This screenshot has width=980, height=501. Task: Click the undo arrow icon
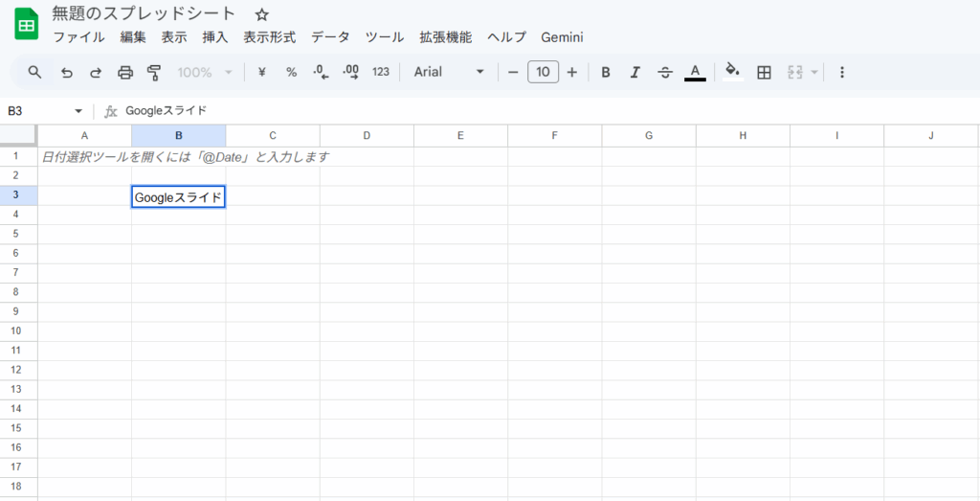click(66, 72)
